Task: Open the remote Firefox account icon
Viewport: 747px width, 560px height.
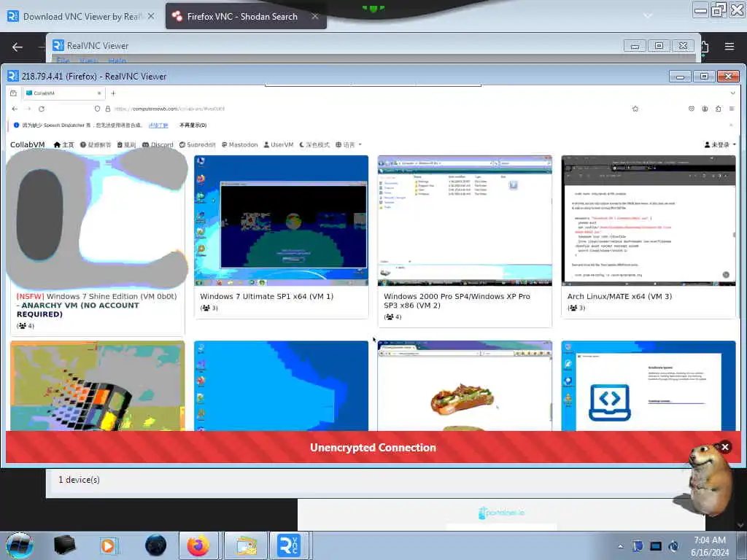Action: (705, 109)
